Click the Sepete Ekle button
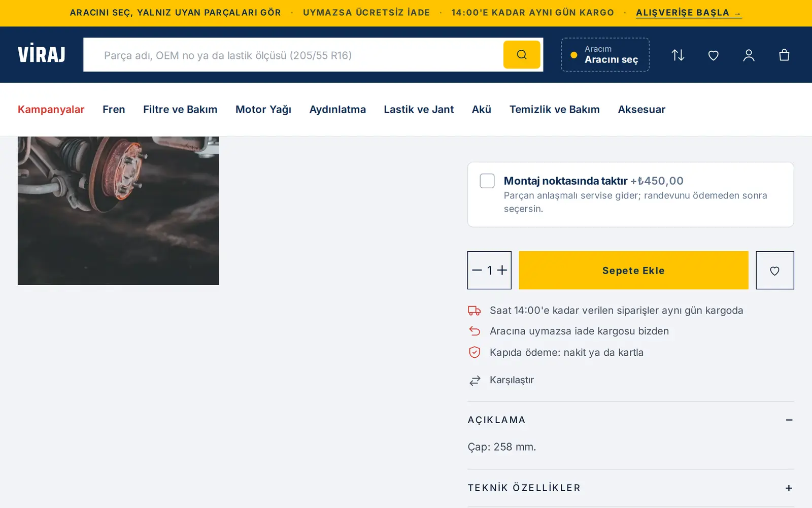Image resolution: width=812 pixels, height=508 pixels. pos(633,270)
